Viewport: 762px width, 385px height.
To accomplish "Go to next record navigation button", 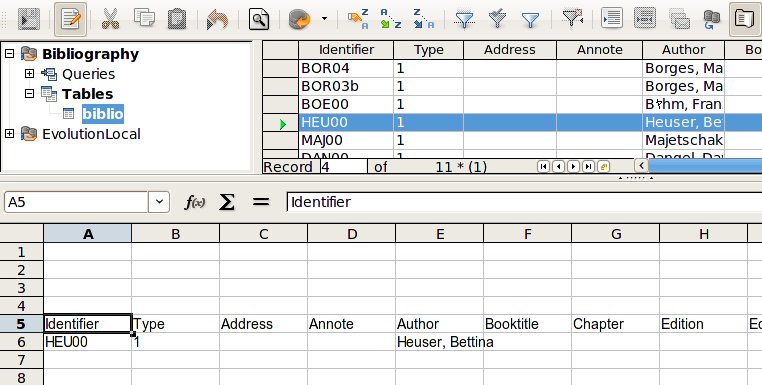I will point(573,167).
